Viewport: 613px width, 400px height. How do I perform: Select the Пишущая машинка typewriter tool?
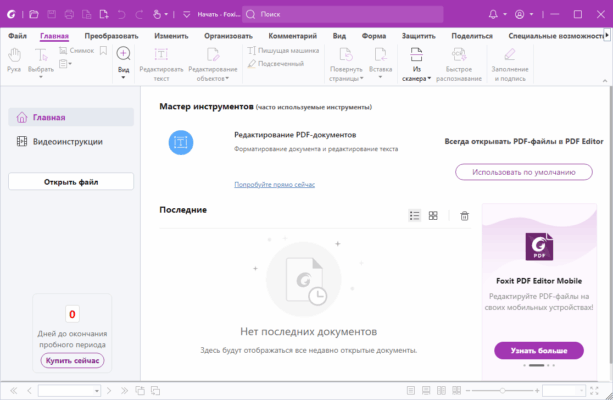[283, 50]
